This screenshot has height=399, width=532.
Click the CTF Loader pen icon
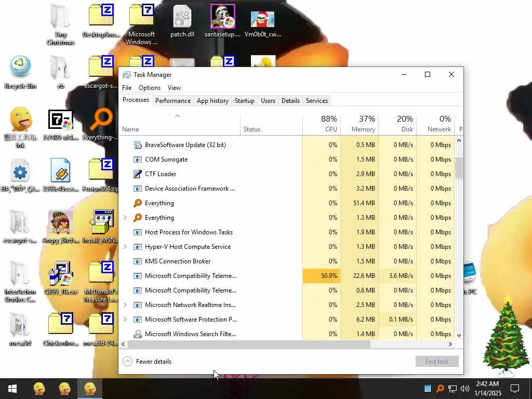point(137,174)
